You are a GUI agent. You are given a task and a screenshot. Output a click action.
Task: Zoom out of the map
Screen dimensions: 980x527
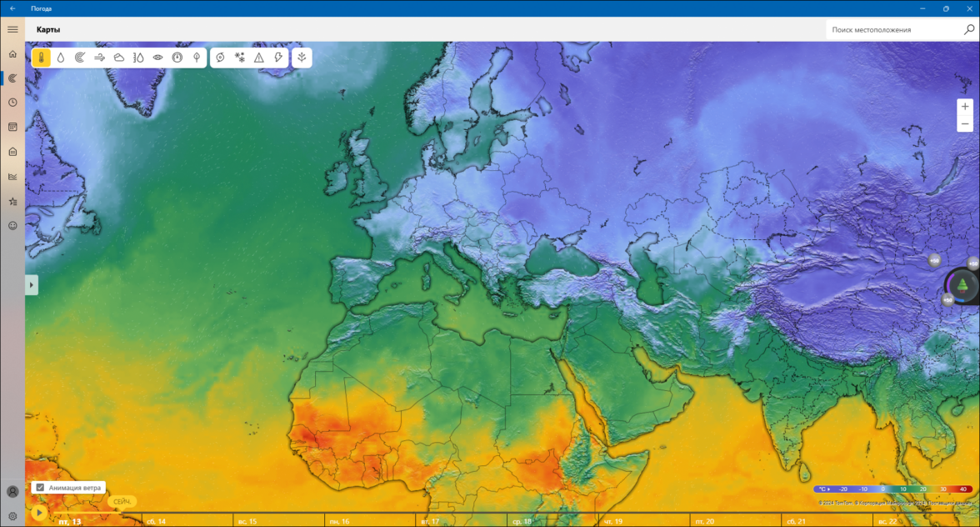click(965, 123)
